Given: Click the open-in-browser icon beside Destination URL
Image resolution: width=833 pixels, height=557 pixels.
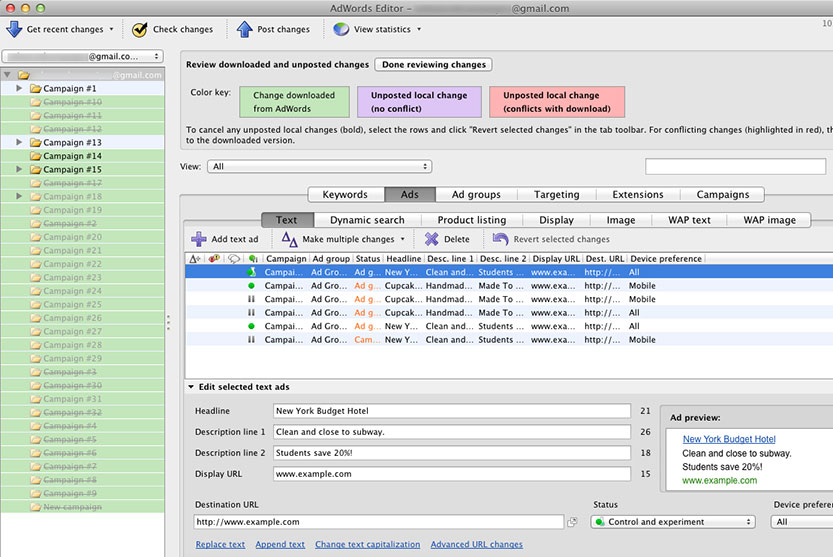Looking at the screenshot, I should (x=572, y=522).
